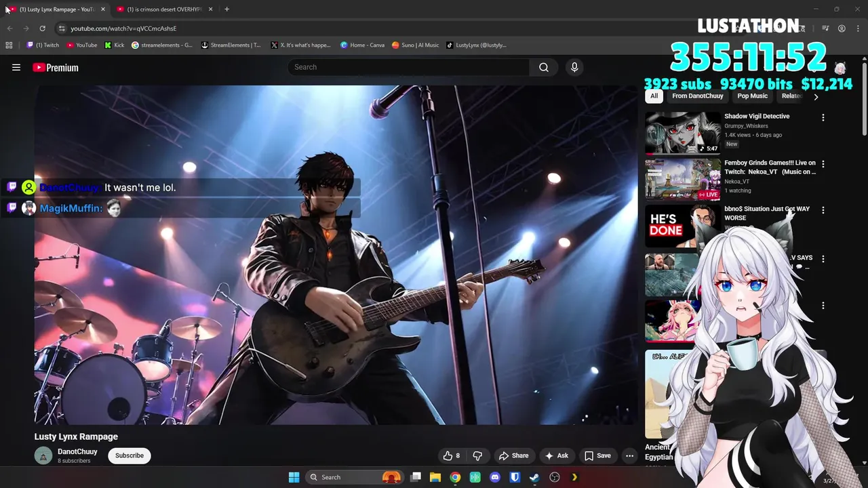Viewport: 868px width, 488px height.
Task: Open DanotChuuy channel avatar
Action: (x=43, y=456)
